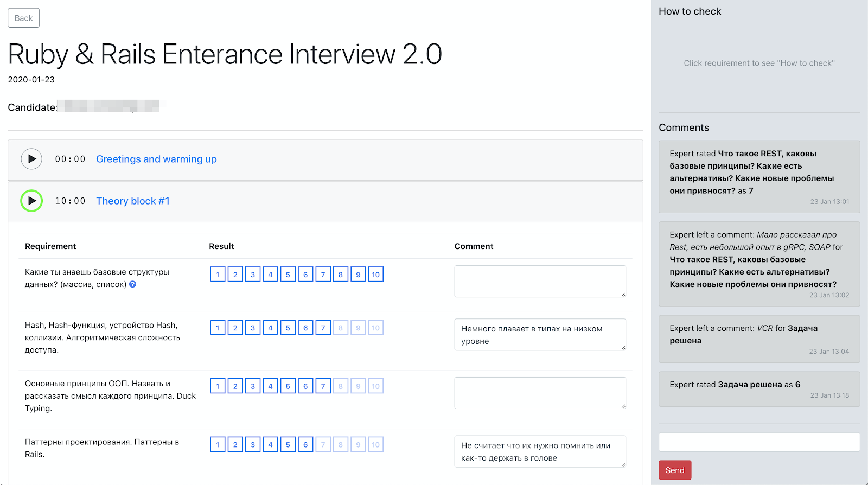The image size is (868, 485).
Task: Rate data structures question as 9
Action: click(x=358, y=275)
